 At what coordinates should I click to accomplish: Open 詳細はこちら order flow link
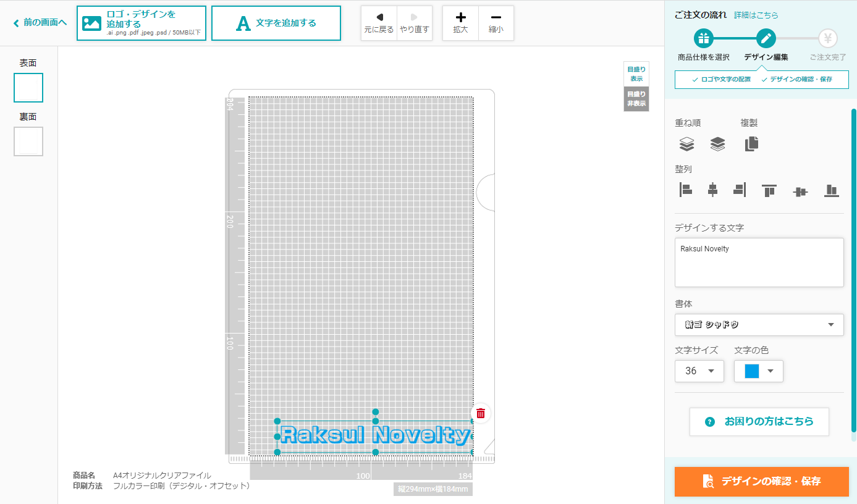pos(756,15)
